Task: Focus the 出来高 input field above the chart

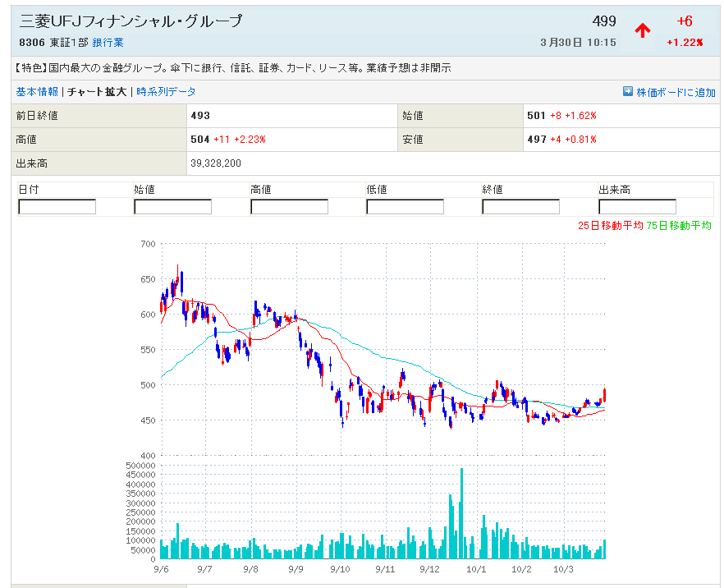Action: 638,207
